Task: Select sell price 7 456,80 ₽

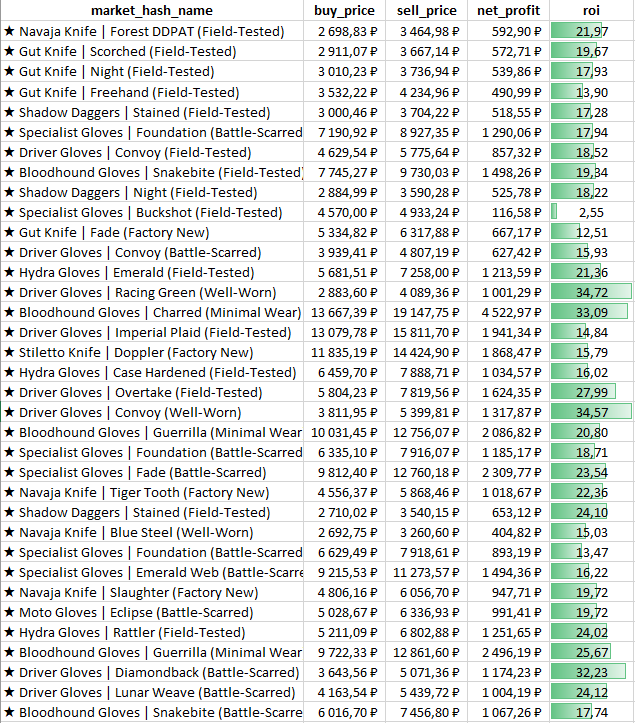Action: [x=427, y=712]
